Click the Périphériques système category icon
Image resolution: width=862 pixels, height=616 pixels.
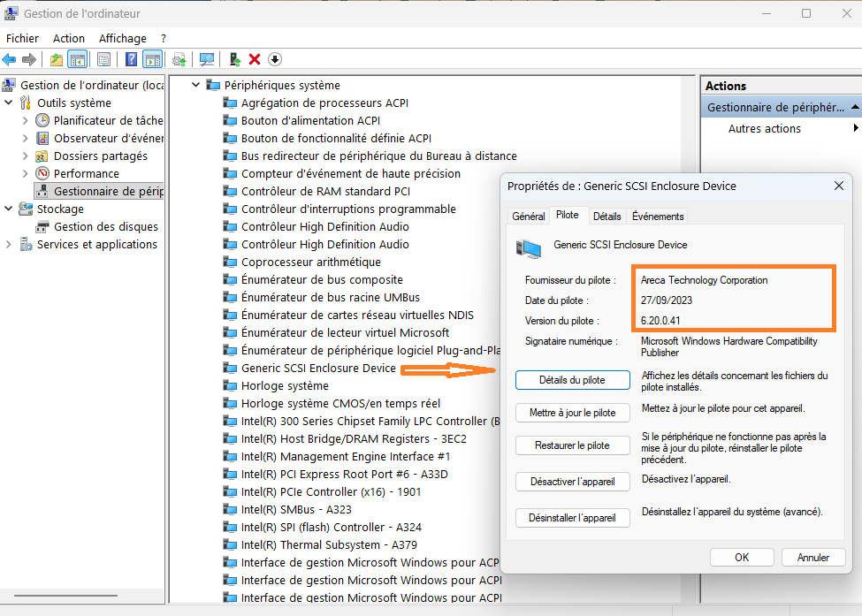click(213, 85)
